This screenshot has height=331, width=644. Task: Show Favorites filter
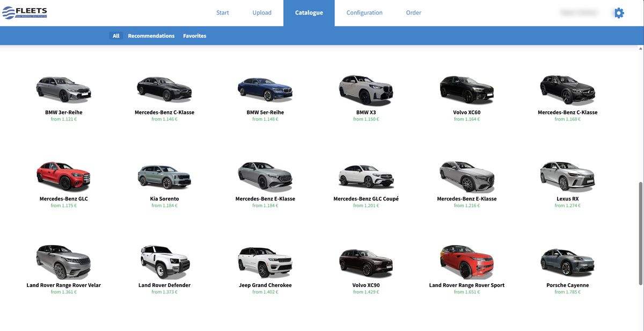pyautogui.click(x=195, y=36)
